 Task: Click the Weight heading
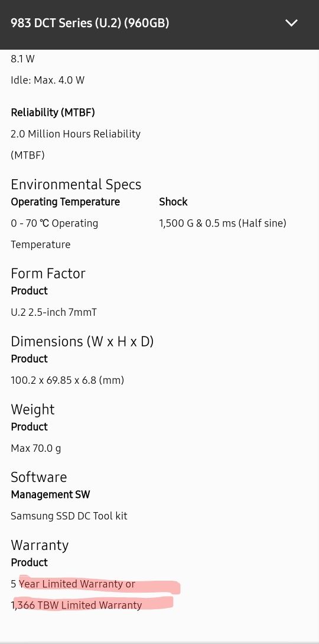click(33, 409)
